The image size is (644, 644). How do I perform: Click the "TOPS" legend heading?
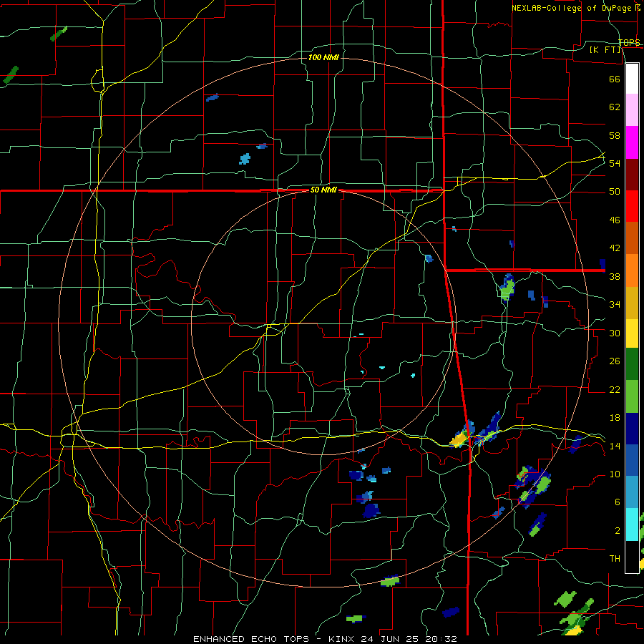coord(629,42)
